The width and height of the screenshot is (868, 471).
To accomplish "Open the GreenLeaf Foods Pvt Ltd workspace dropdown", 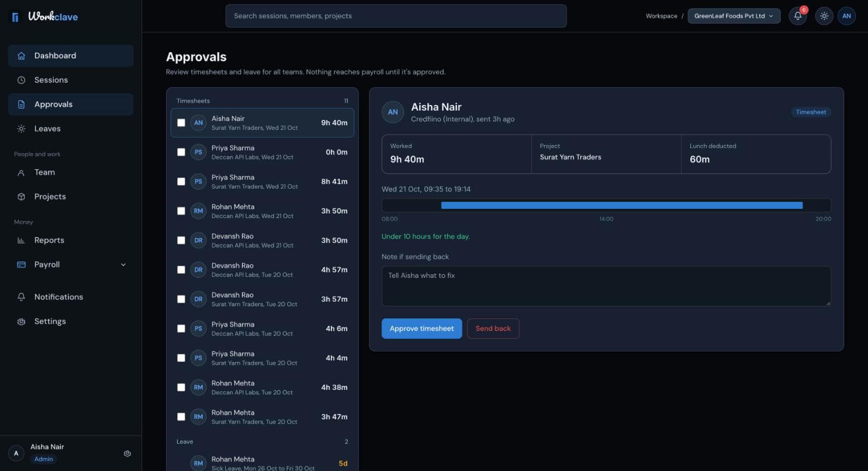I will click(734, 16).
